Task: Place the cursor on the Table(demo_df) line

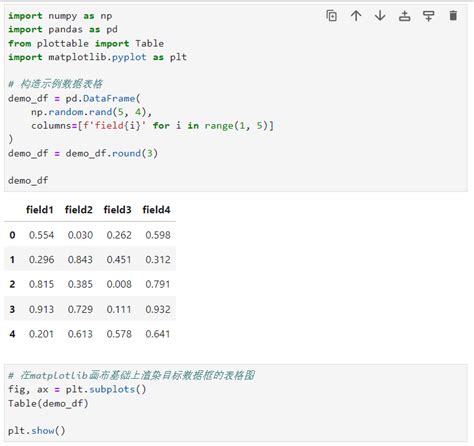Action: coord(48,404)
